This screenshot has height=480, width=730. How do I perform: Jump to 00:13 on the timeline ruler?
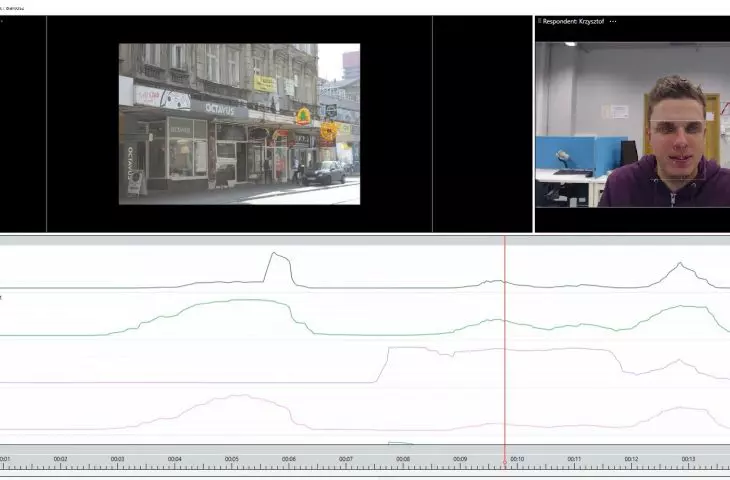pyautogui.click(x=689, y=459)
